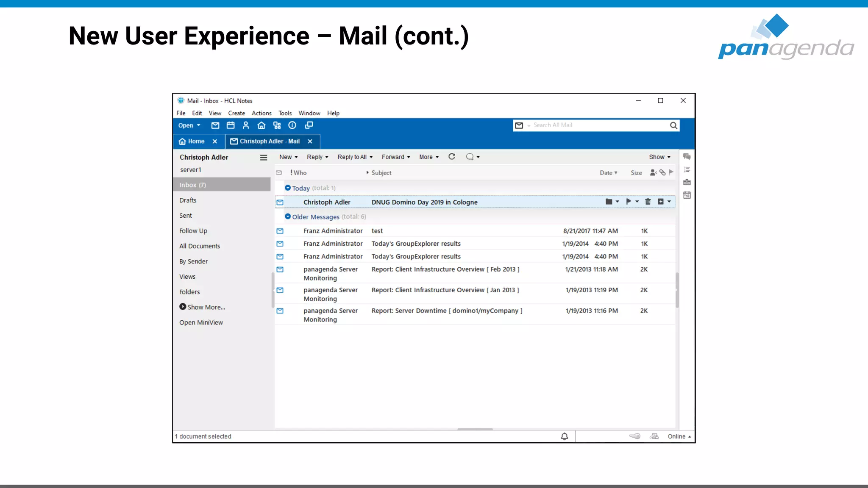Click Open MiniView link
Viewport: 868px width, 488px height.
coord(201,322)
